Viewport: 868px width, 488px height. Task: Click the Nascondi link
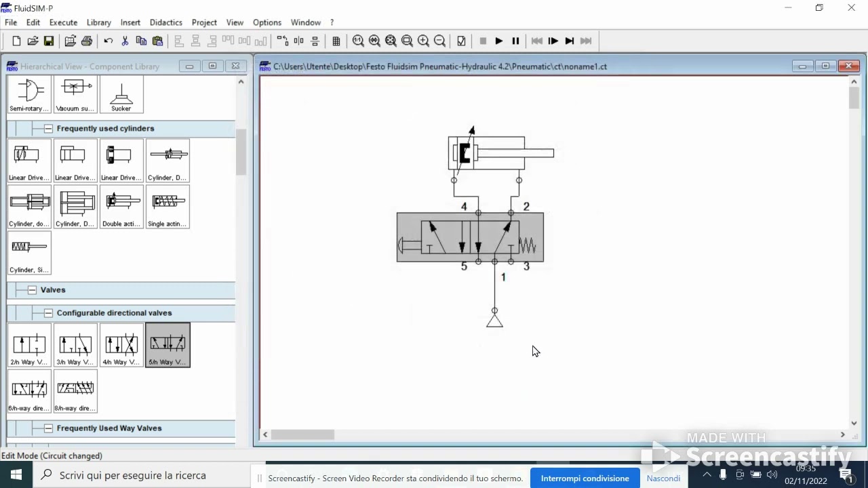point(663,478)
